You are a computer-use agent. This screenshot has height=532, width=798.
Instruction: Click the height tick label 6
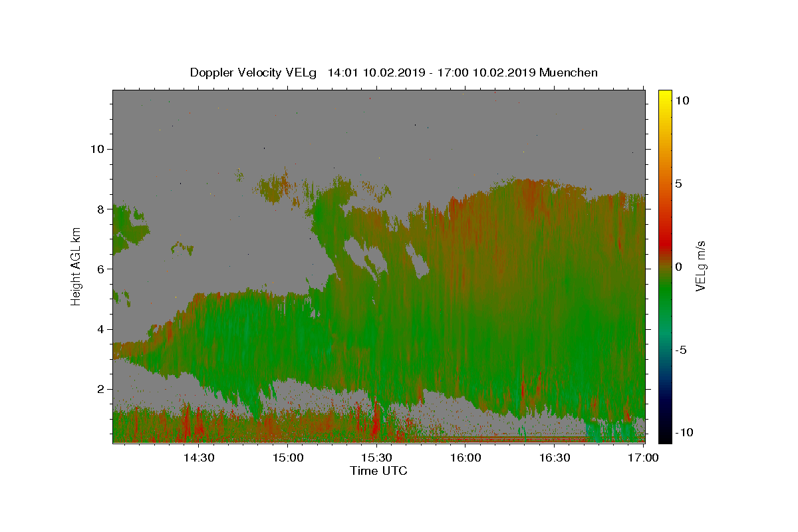(x=100, y=269)
